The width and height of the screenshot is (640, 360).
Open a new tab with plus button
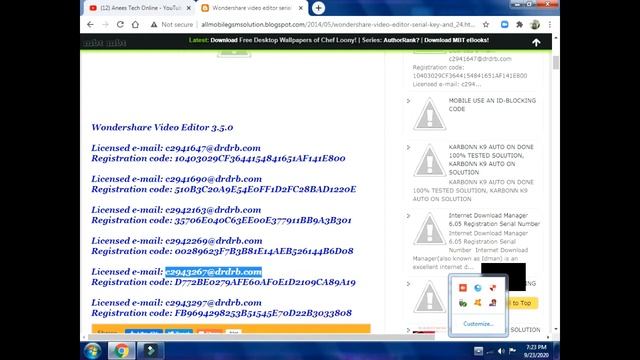pos(318,8)
